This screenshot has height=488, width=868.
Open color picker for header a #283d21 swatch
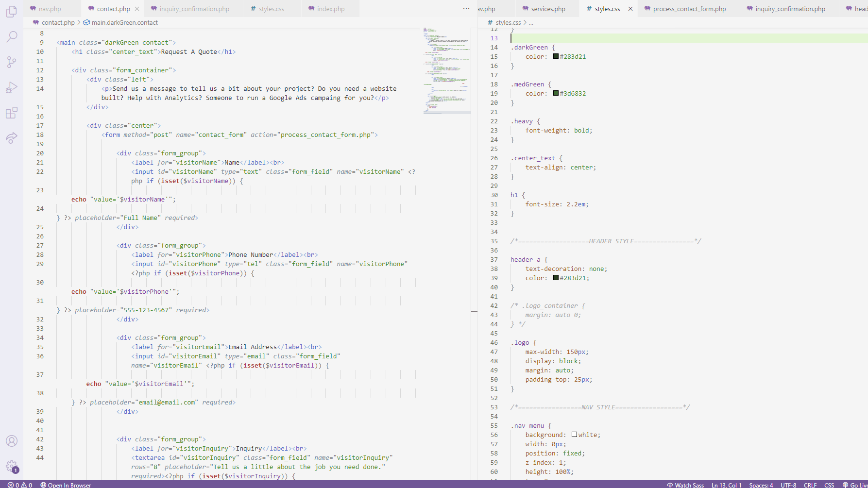pos(556,278)
